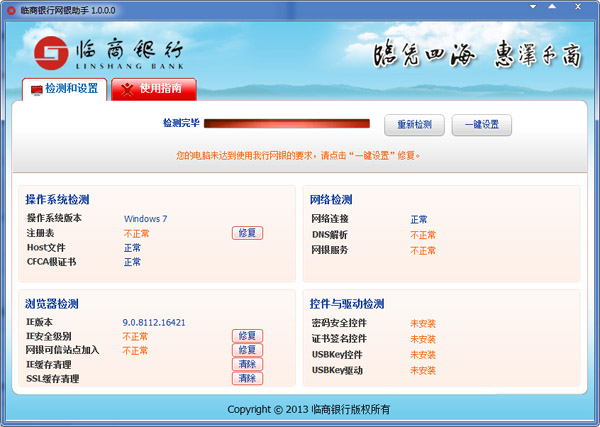Click the SSL缓存清理 label
This screenshot has width=600, height=427.
pos(52,379)
